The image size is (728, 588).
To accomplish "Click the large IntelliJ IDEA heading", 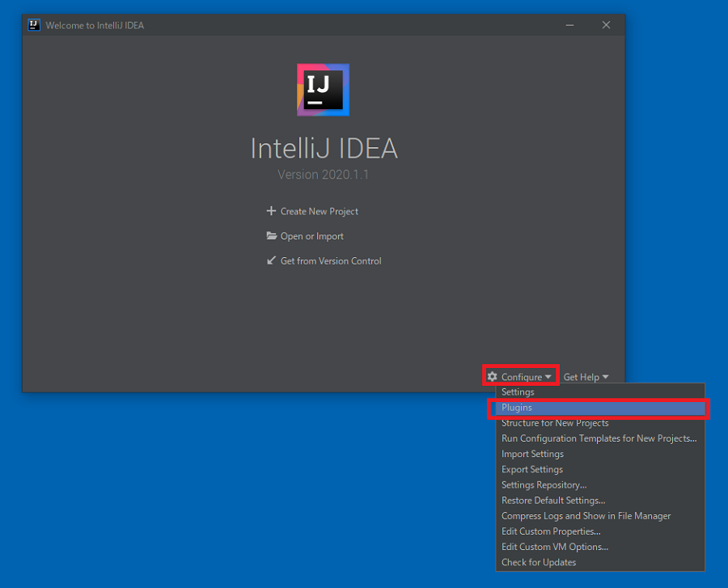I will [324, 149].
